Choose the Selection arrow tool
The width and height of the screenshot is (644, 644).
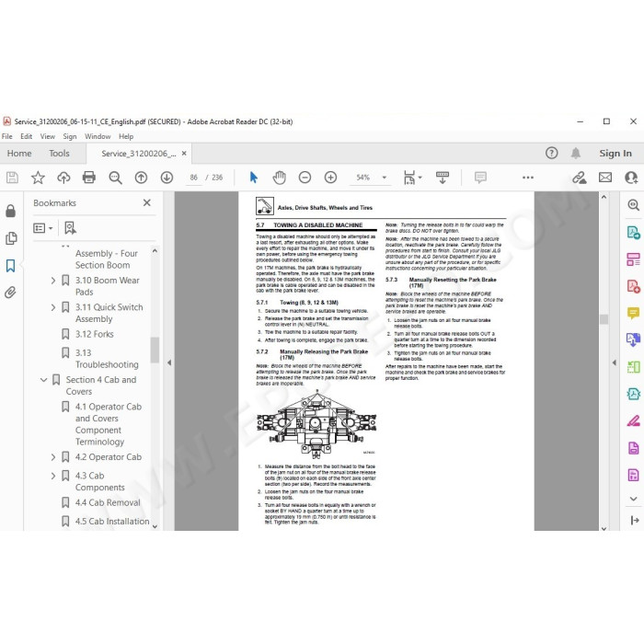coord(253,178)
